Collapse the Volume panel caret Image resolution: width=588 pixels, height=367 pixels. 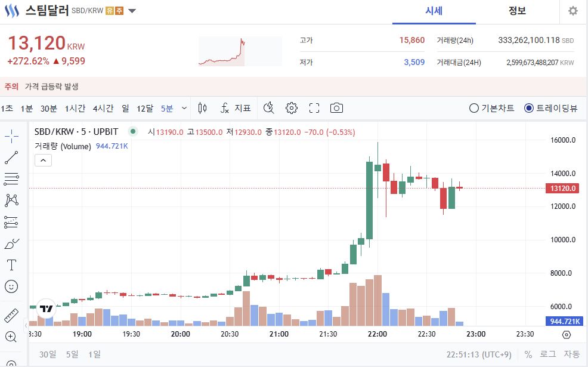(x=42, y=160)
